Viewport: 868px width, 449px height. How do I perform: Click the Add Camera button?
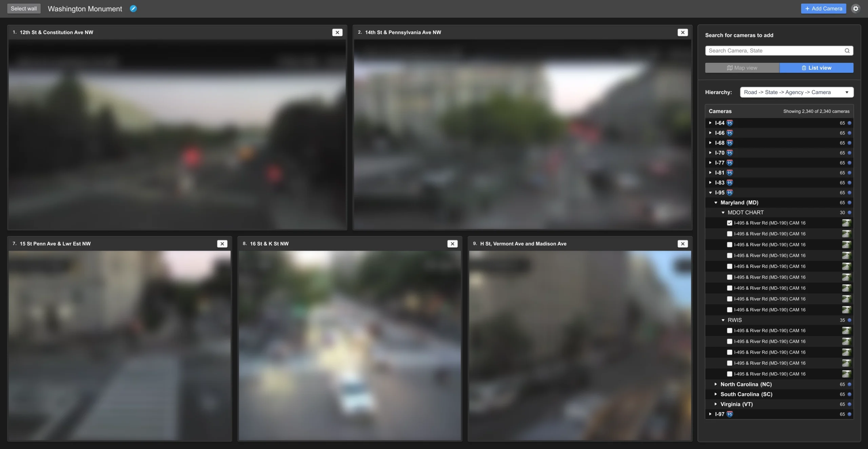(x=823, y=9)
